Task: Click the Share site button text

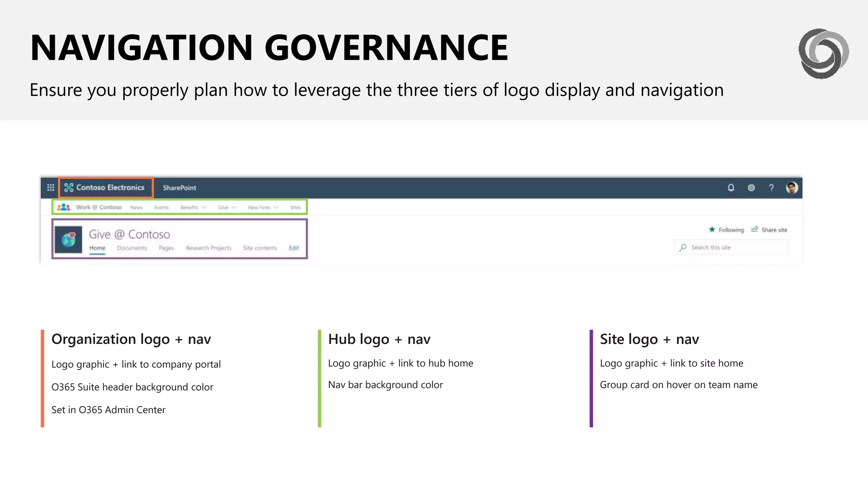Action: point(774,230)
